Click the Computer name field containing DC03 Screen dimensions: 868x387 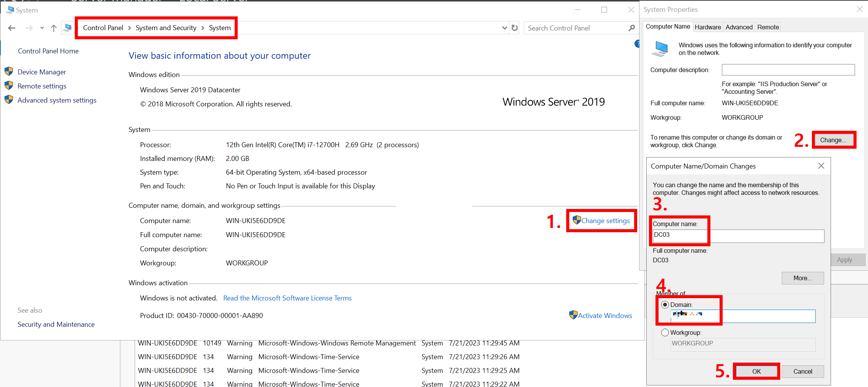click(738, 236)
